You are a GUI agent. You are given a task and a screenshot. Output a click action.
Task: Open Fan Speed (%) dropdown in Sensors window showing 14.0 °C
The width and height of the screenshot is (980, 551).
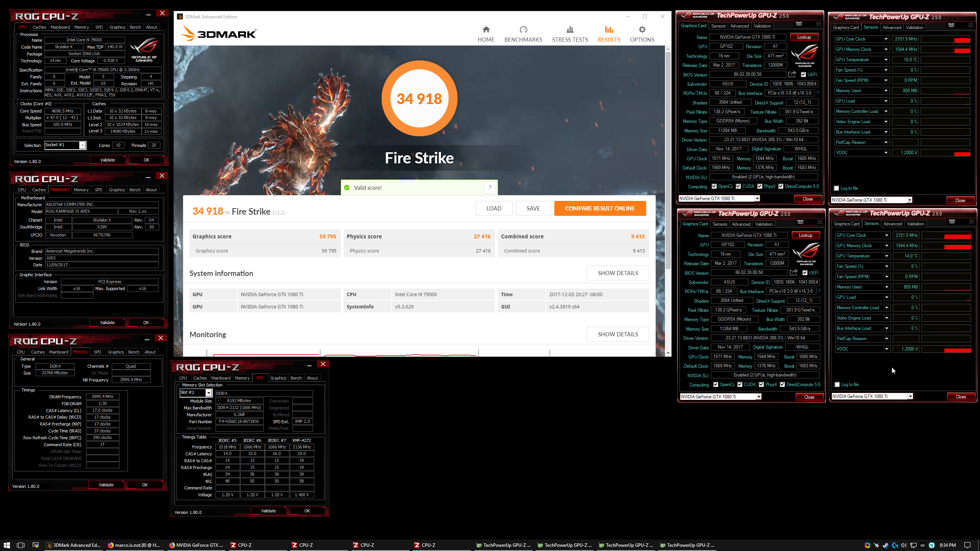click(887, 266)
